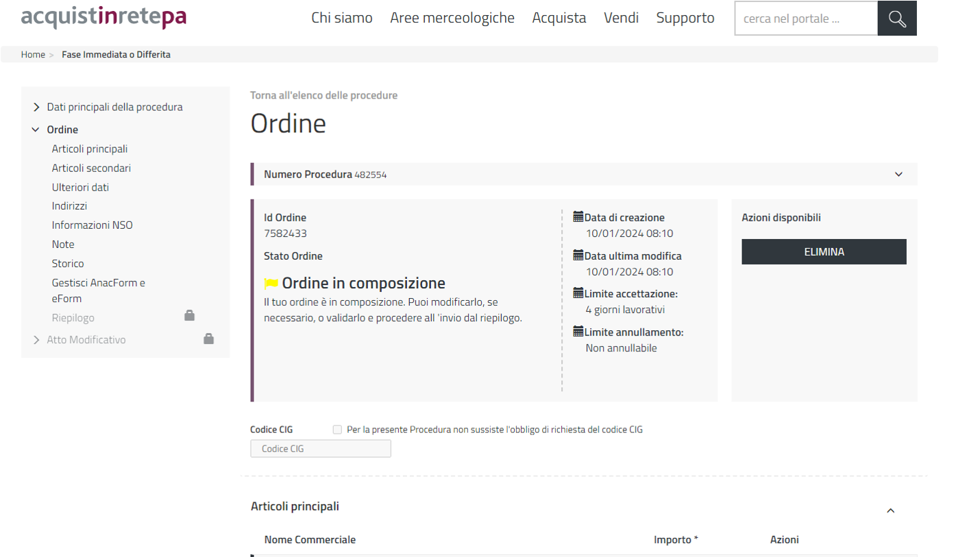Collapse the Ordine sidebar tree section
The width and height of the screenshot is (980, 557).
36,129
